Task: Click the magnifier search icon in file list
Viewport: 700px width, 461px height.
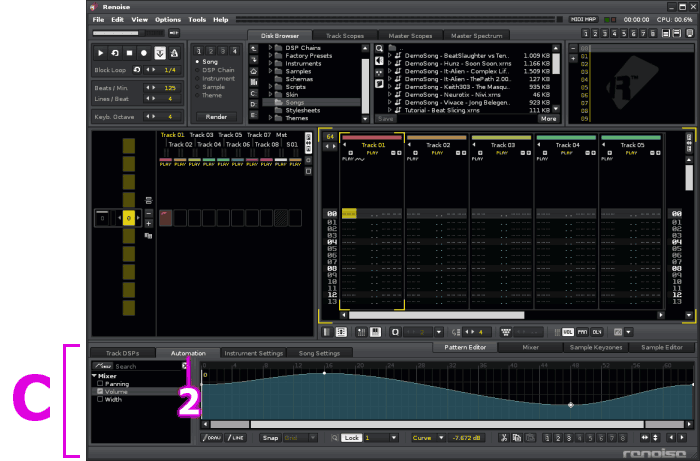Action: tap(379, 49)
